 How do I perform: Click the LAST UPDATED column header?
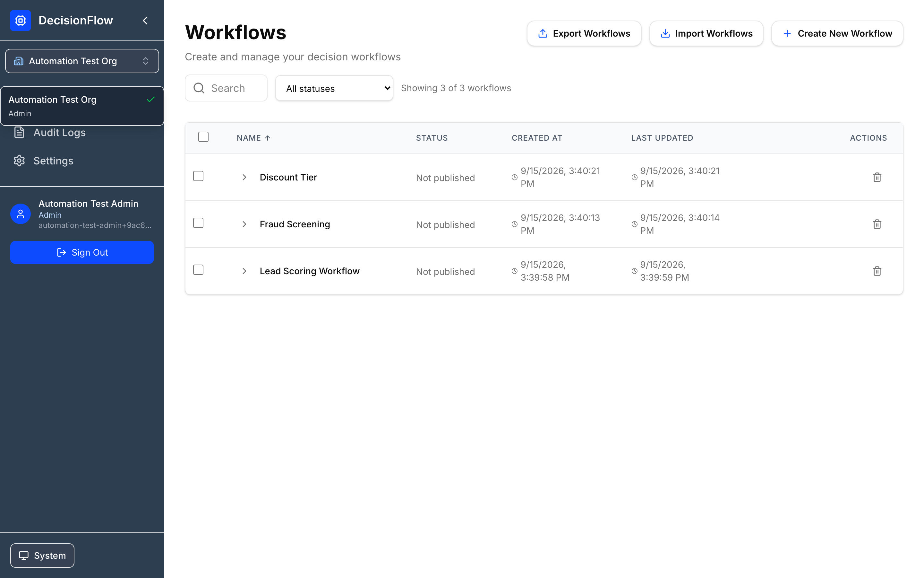click(x=662, y=138)
